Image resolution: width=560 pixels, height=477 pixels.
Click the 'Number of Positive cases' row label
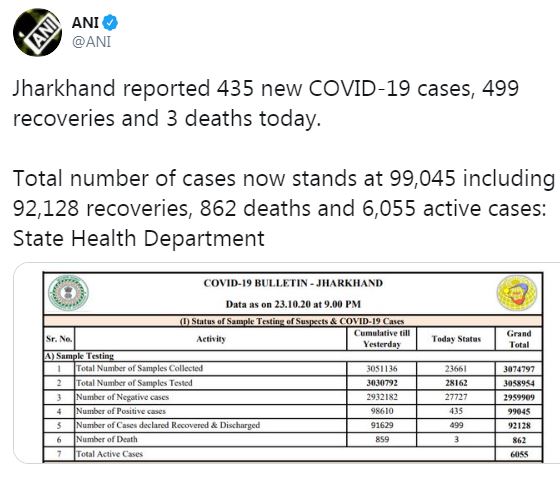121,411
